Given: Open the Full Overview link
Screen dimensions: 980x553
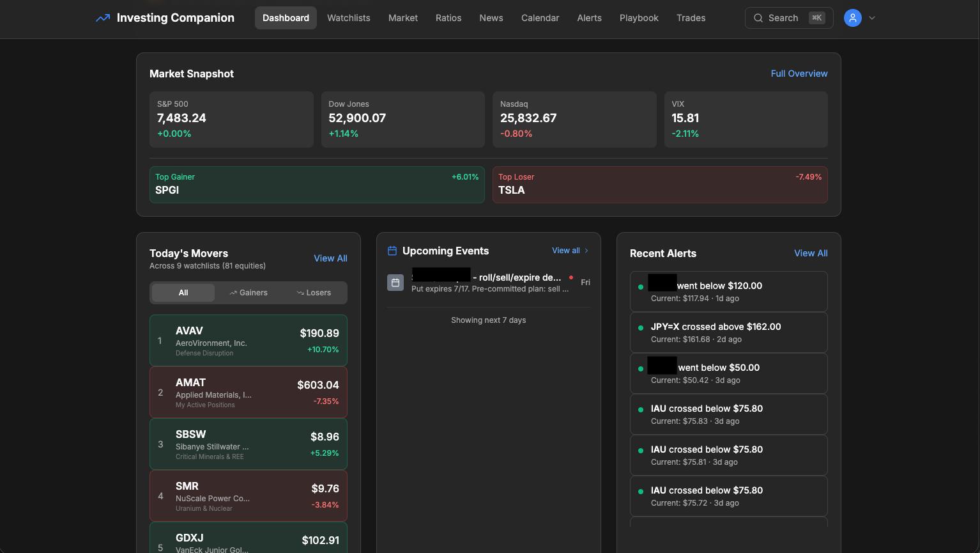Looking at the screenshot, I should [799, 74].
